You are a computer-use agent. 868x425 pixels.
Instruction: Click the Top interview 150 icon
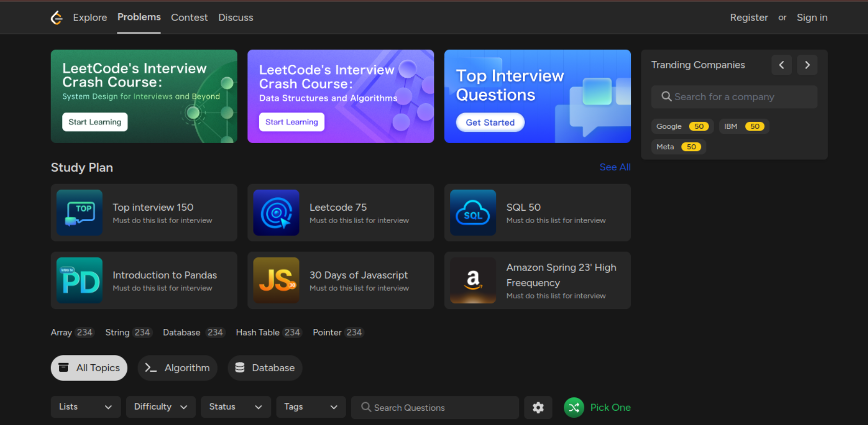pos(79,213)
